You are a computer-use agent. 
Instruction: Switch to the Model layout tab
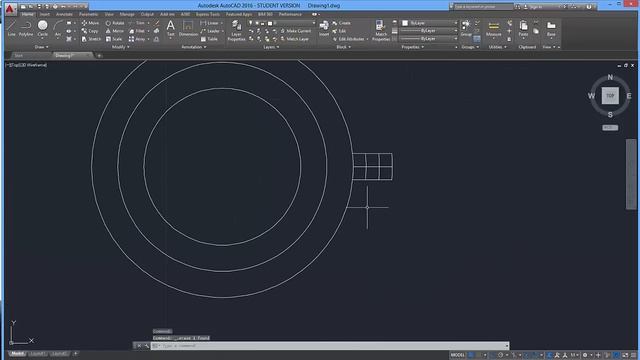pyautogui.click(x=18, y=353)
